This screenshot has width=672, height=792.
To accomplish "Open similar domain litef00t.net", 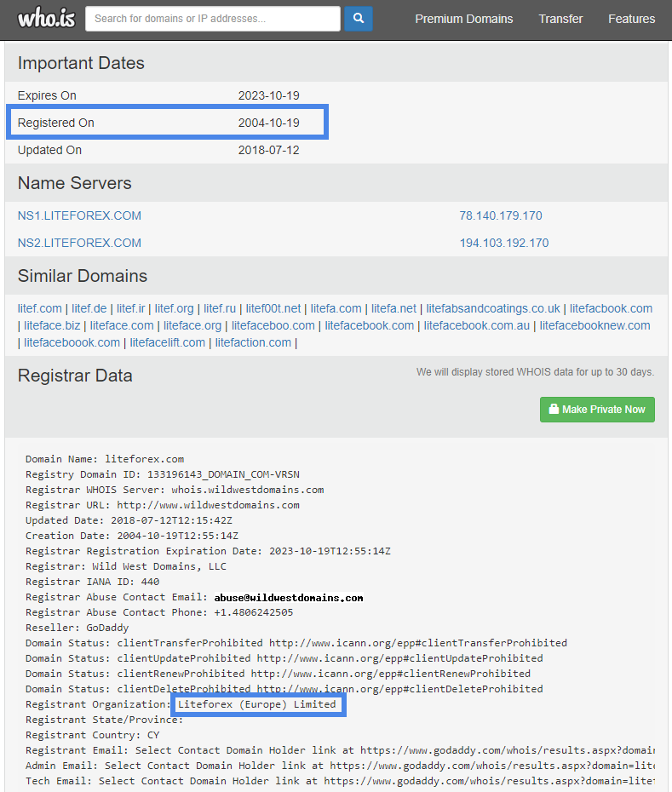I will tap(273, 308).
